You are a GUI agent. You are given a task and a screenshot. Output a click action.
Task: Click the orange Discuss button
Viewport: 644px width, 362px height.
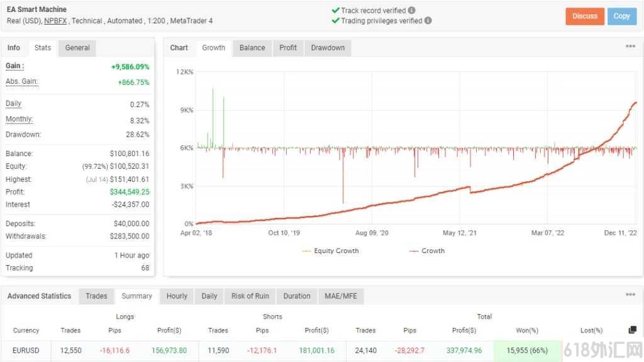click(x=585, y=16)
